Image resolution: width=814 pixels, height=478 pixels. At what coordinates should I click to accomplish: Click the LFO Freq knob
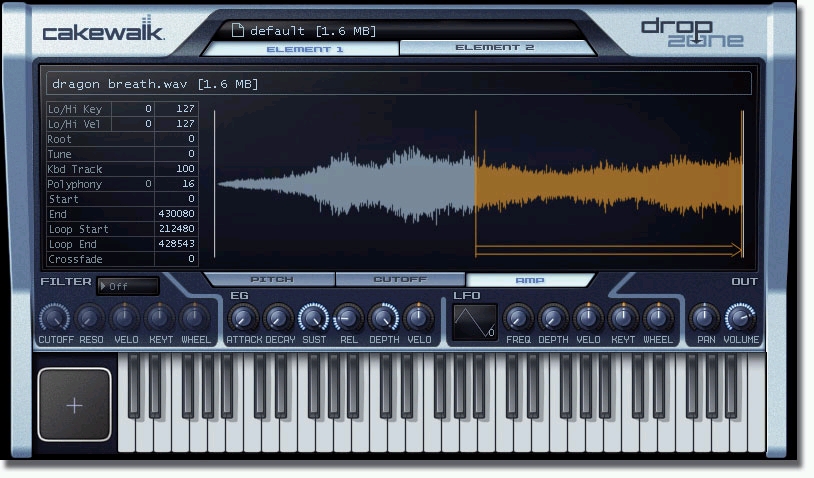tap(518, 318)
